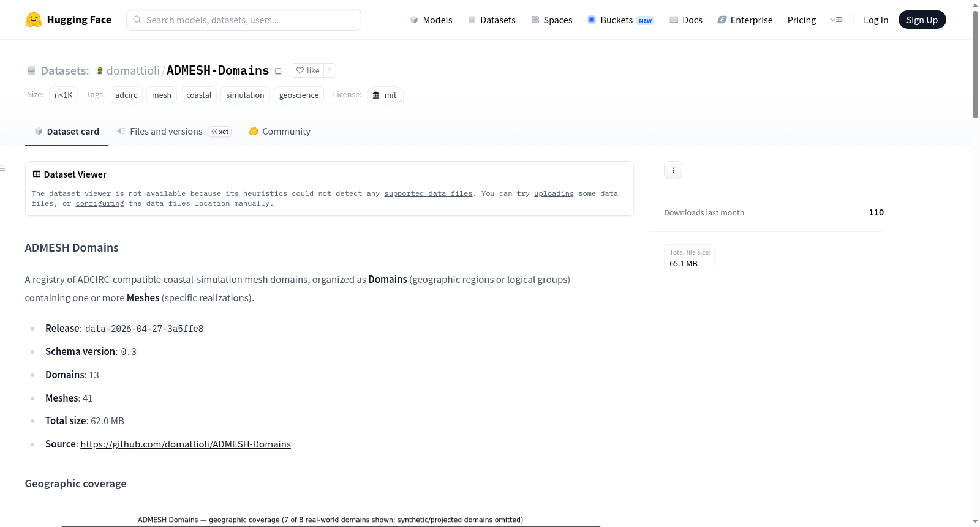Click the ADMESH-Domains dataset title

pos(217,70)
